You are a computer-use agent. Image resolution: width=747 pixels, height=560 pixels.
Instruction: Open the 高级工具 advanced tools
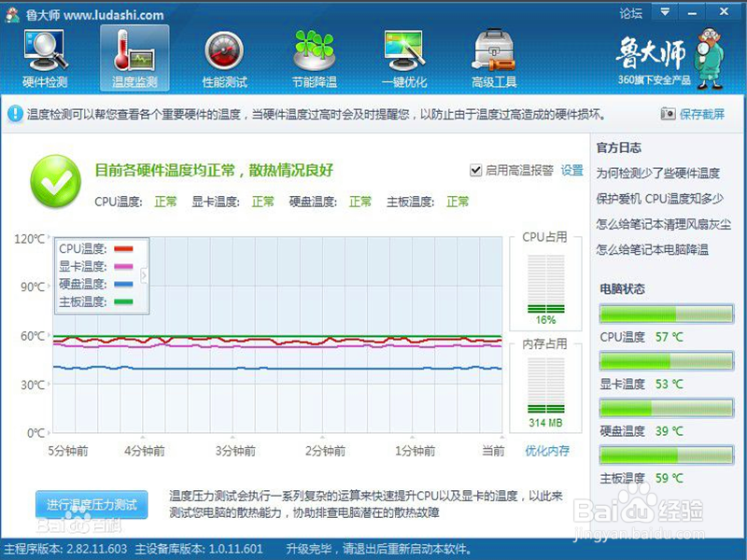[493, 56]
